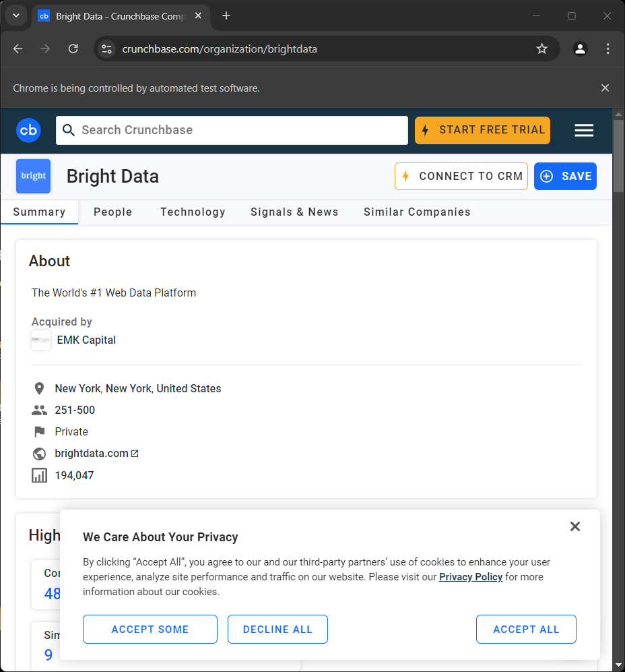Open Chrome three-dot menu
Viewport: 625px width, 672px height.
click(607, 49)
